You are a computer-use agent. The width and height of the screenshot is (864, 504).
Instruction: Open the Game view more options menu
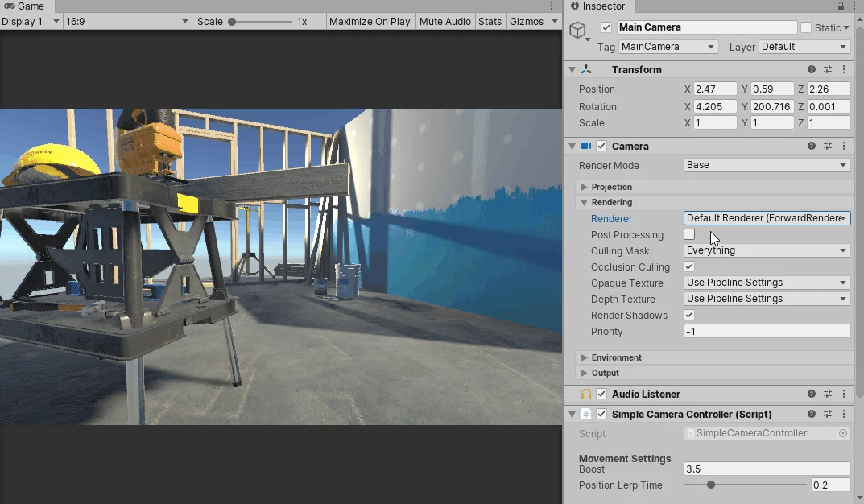coord(552,6)
